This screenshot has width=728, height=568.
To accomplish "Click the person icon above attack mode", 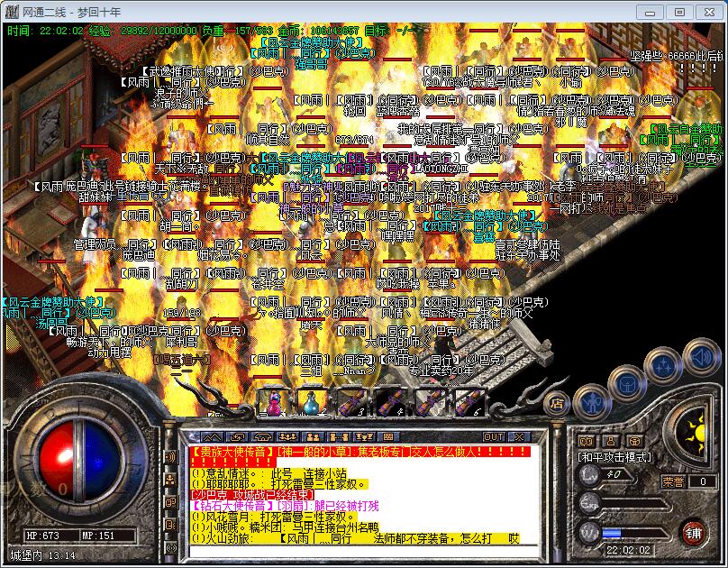I will tap(611, 441).
